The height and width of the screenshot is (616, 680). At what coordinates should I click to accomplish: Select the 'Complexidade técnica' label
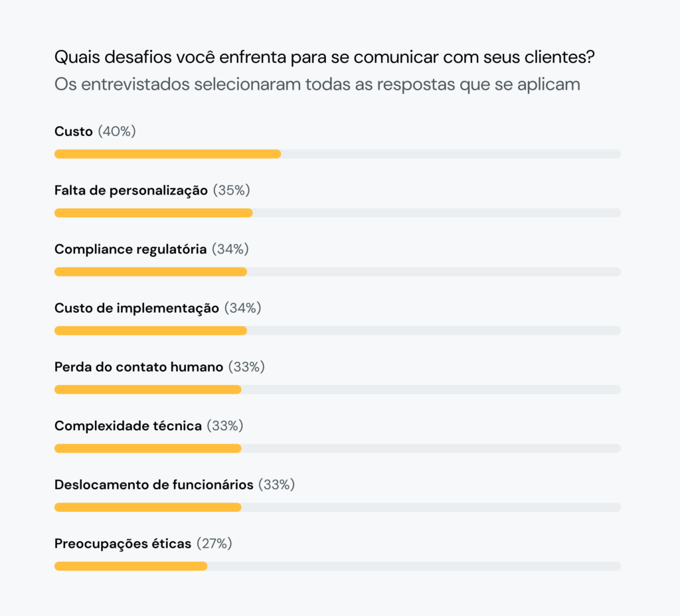pyautogui.click(x=128, y=425)
